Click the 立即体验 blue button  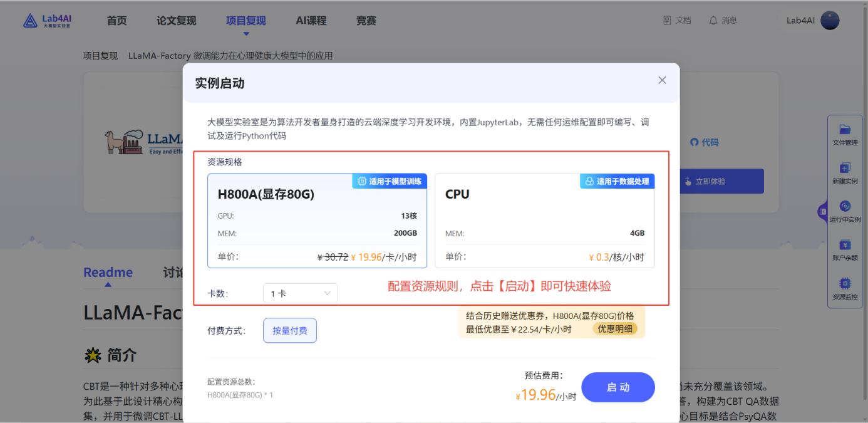coord(721,180)
